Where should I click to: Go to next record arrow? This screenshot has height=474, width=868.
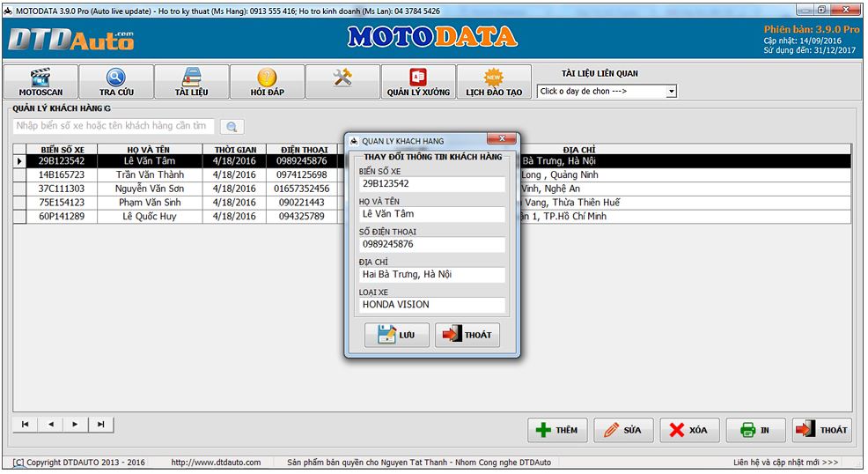click(76, 425)
